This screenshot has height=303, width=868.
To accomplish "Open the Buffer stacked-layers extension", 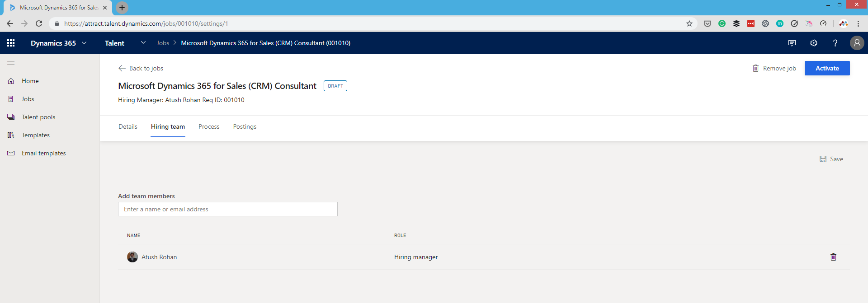I will (736, 23).
